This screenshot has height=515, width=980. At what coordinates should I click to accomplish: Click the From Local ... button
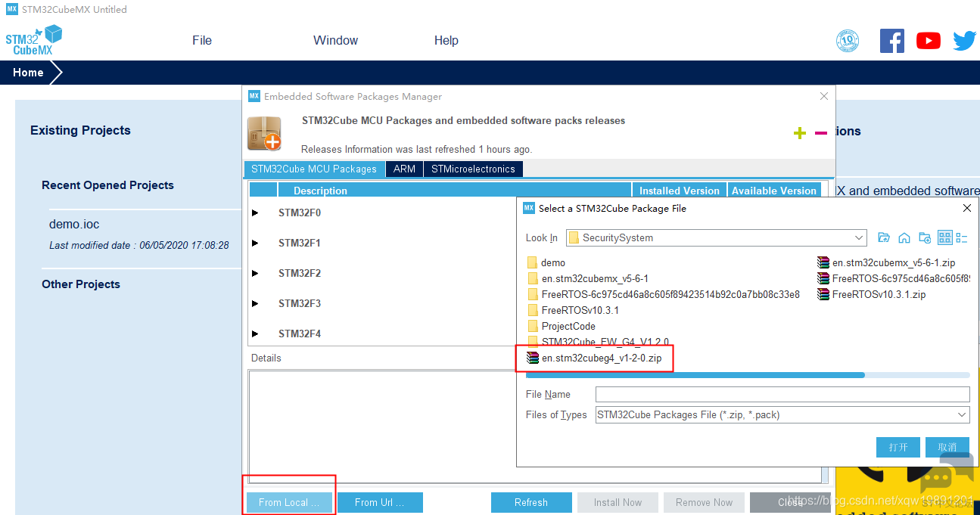pos(289,502)
